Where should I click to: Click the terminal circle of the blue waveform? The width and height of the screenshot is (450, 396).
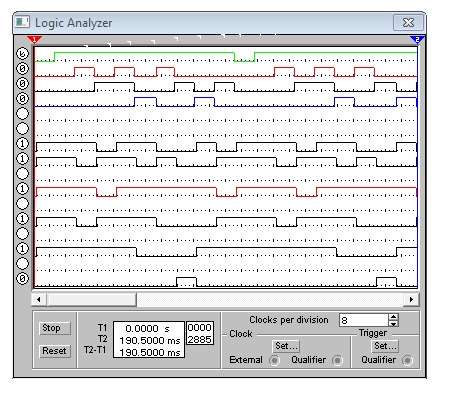(x=22, y=99)
